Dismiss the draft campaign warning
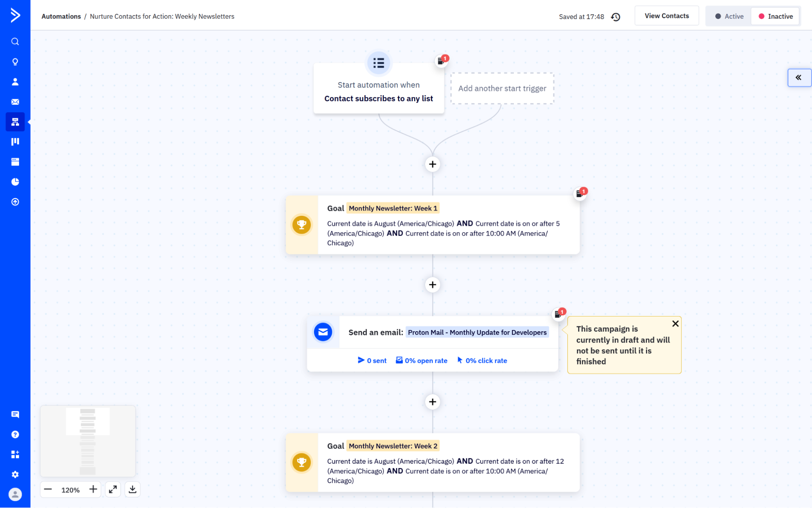Screen dimensions: 812x508 [675, 323]
